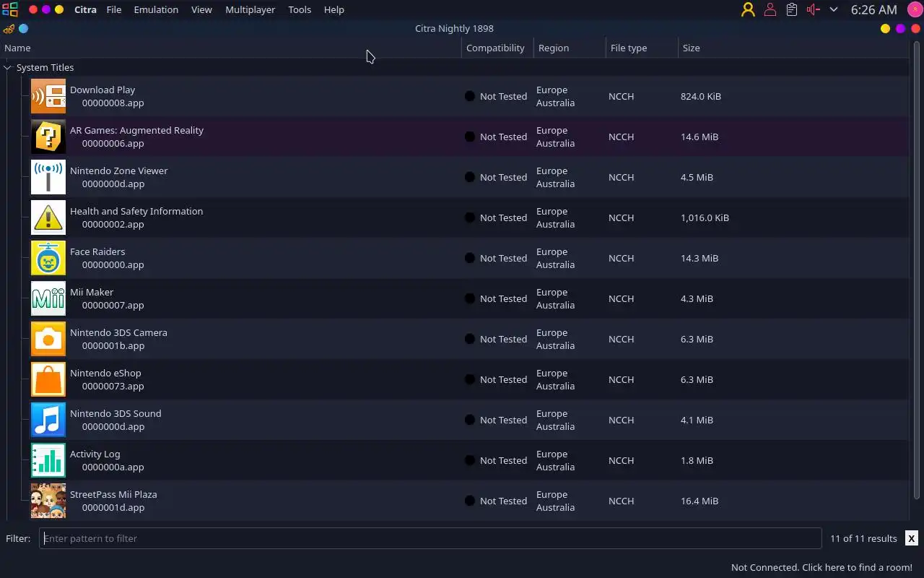Click the 1,016.0 KiB size cell
Image resolution: width=924 pixels, height=578 pixels.
click(705, 217)
